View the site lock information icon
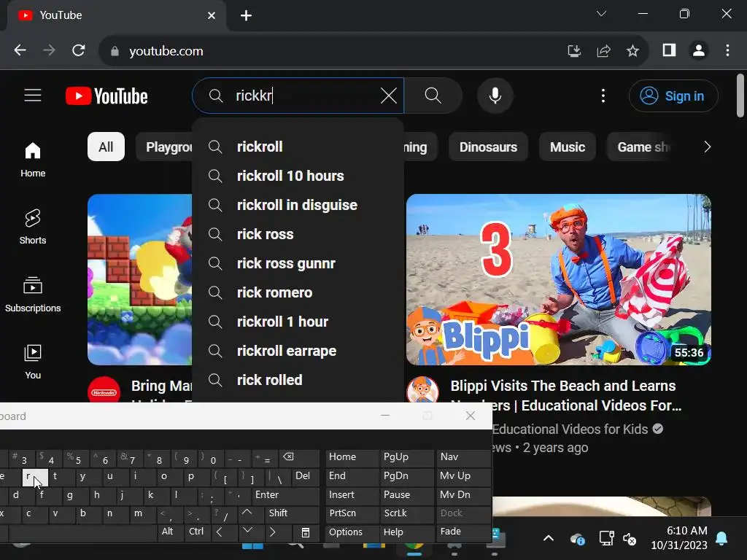Image resolution: width=747 pixels, height=560 pixels. (x=115, y=51)
